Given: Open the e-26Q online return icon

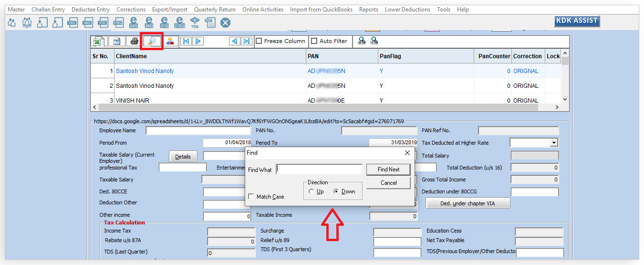Looking at the screenshot, I should 149,22.
